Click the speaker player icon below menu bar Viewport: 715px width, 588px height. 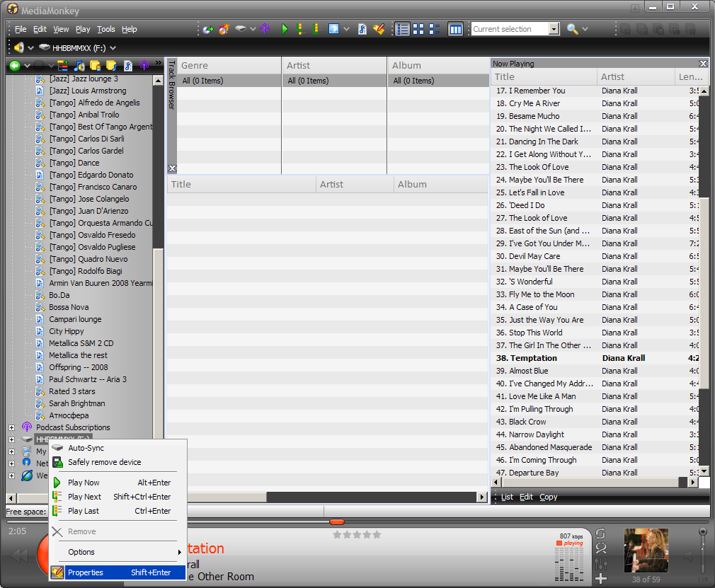pyautogui.click(x=18, y=47)
